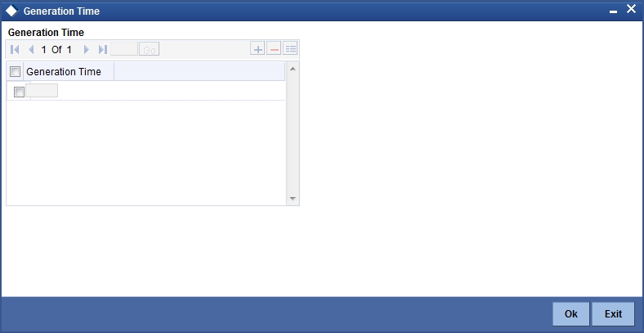Check the first row checkbox
Viewport: 644px width, 333px height.
[x=19, y=92]
